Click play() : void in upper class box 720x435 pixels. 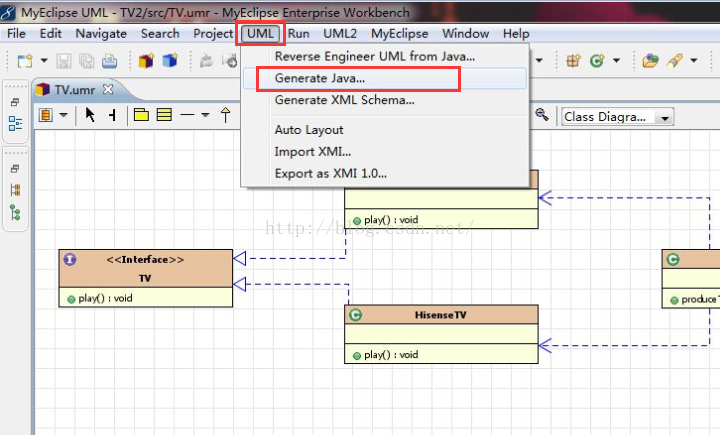tap(391, 220)
